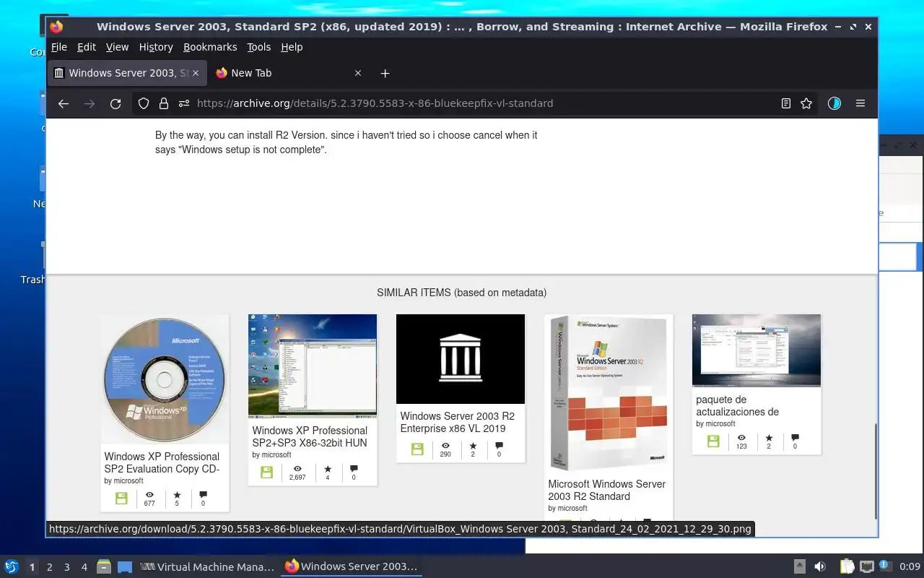Open the file manager taskbar icon
This screenshot has height=578, width=924.
[x=104, y=566]
